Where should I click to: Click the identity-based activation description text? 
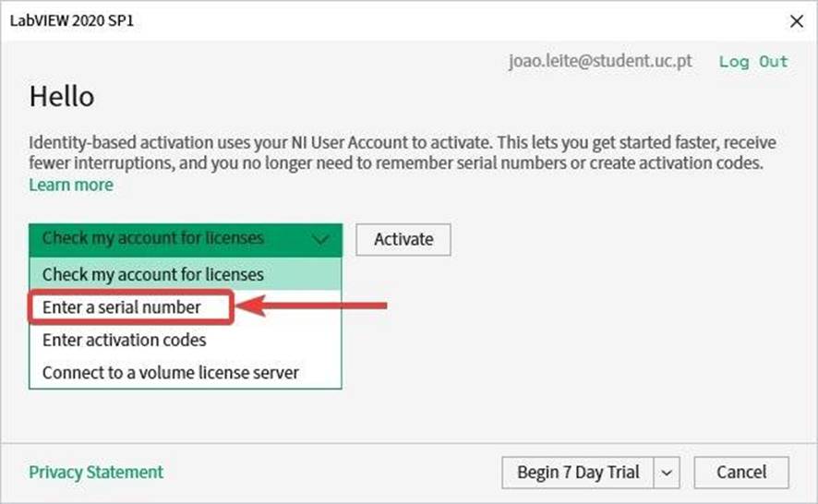[x=403, y=153]
